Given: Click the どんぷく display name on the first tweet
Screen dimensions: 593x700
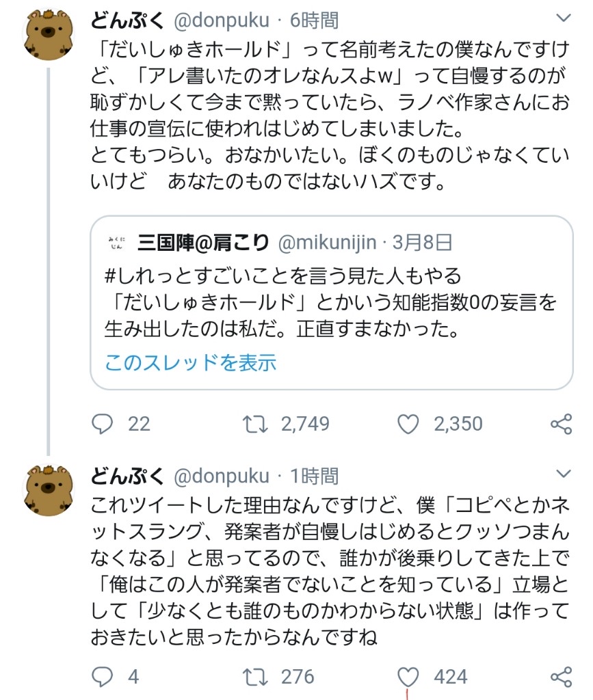Looking at the screenshot, I should point(128,21).
